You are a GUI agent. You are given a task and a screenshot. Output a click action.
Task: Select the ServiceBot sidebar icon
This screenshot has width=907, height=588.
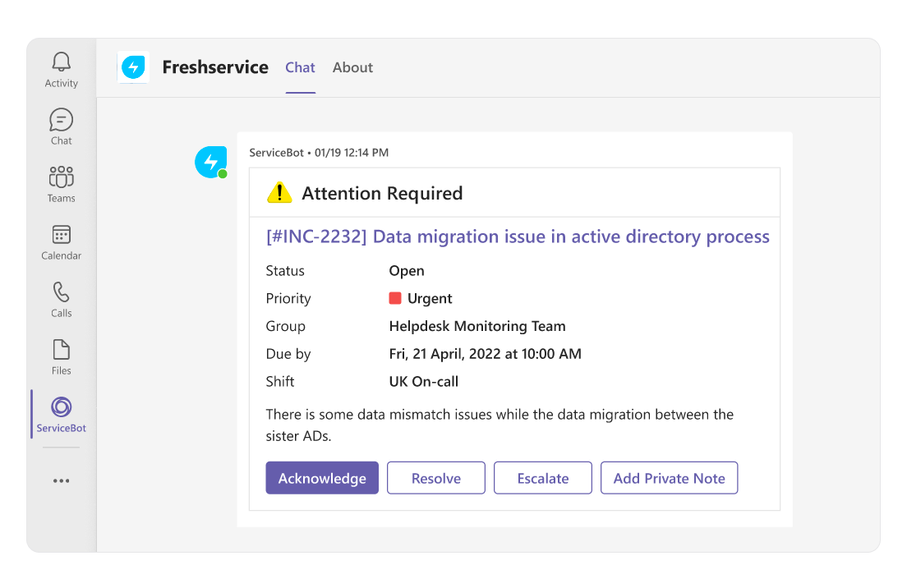(x=60, y=409)
